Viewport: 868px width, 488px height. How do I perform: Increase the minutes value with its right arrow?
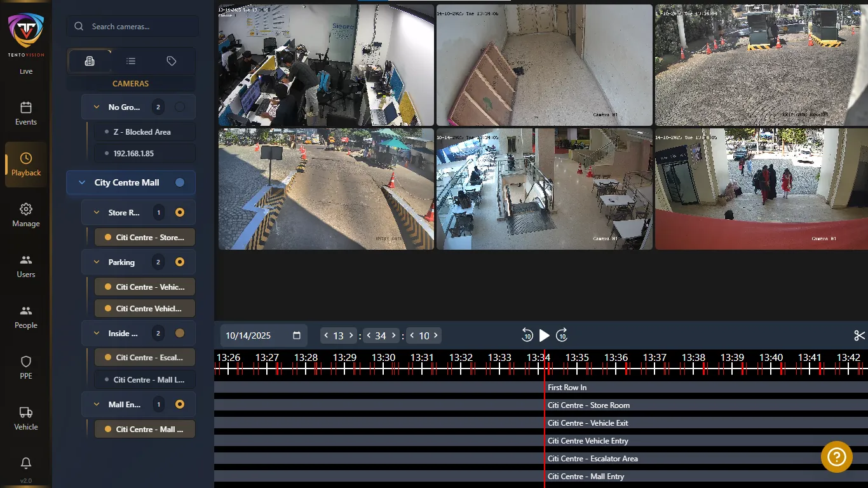pos(395,335)
